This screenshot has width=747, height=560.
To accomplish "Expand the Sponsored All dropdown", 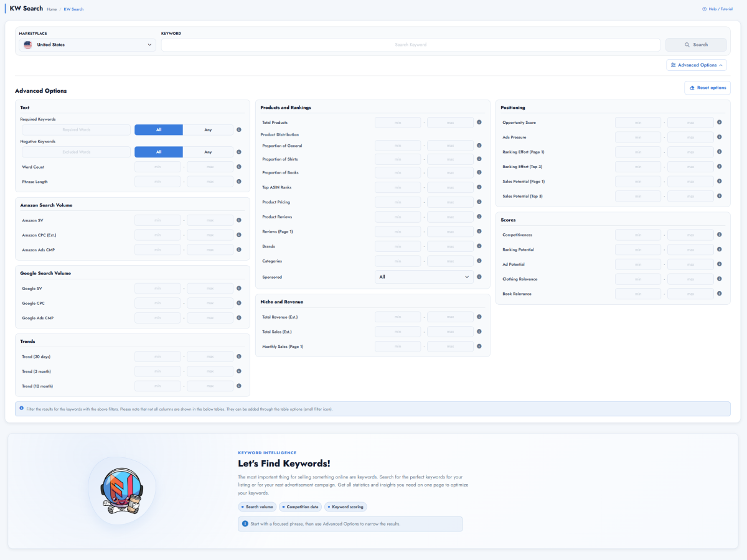I will (x=425, y=277).
